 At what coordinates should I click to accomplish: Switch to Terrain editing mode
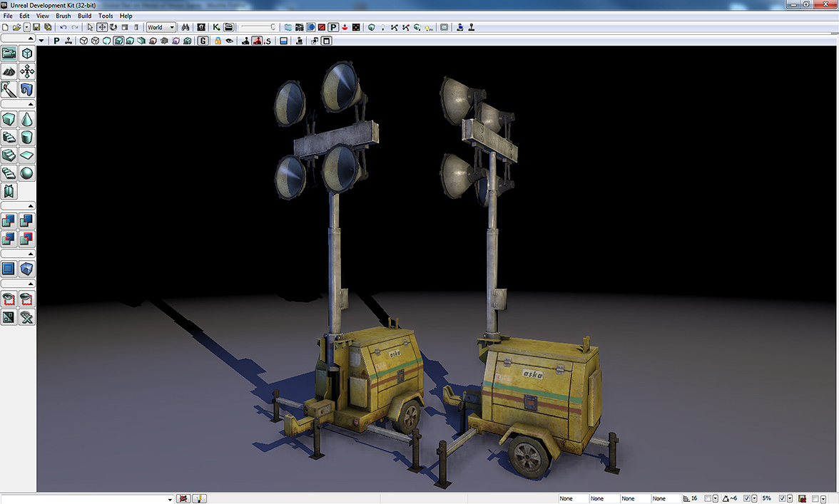[x=9, y=71]
